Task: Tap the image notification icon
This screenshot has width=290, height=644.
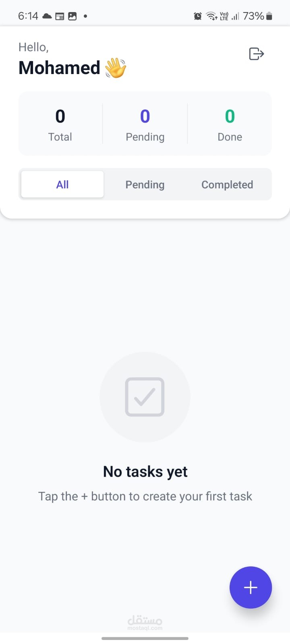Action: click(x=72, y=16)
